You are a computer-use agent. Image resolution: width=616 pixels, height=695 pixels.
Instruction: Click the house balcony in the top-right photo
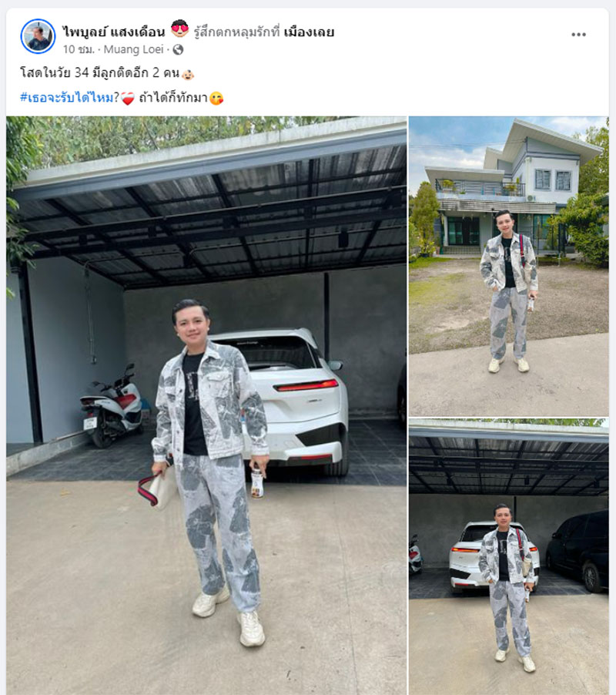480,187
